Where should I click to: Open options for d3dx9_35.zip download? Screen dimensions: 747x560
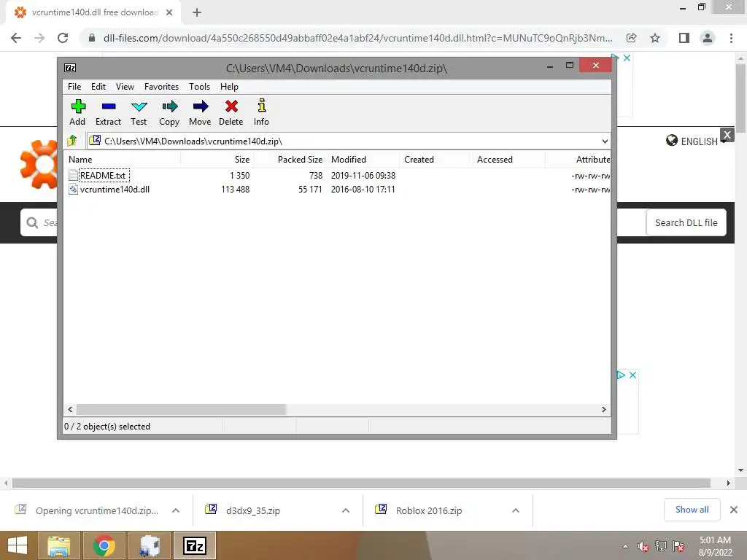click(x=346, y=510)
